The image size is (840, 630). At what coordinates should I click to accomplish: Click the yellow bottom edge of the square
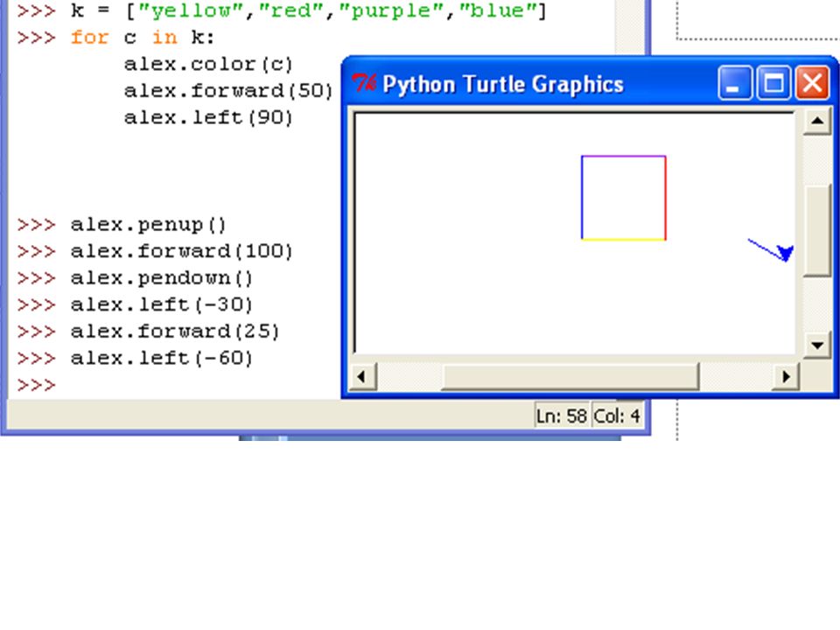click(x=624, y=240)
